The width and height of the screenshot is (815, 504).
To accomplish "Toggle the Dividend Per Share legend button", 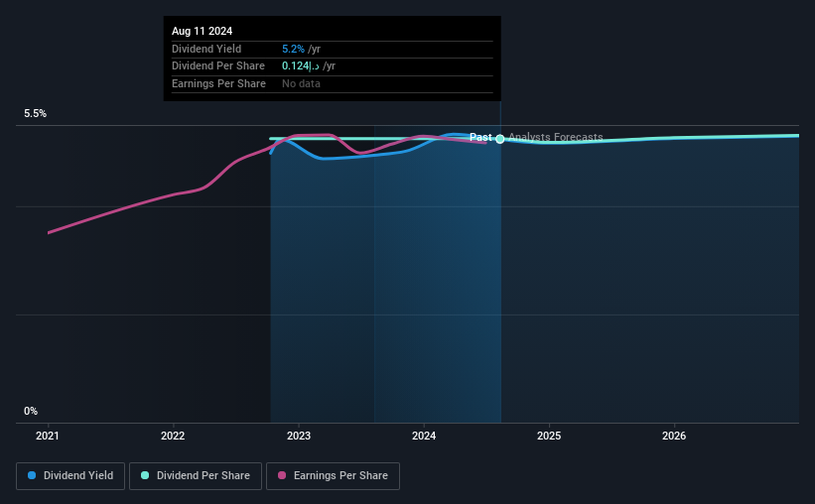I will 196,475.
